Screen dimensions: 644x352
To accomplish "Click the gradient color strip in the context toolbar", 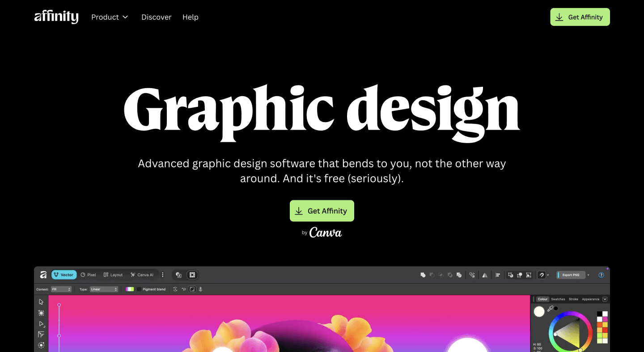I will [x=130, y=289].
